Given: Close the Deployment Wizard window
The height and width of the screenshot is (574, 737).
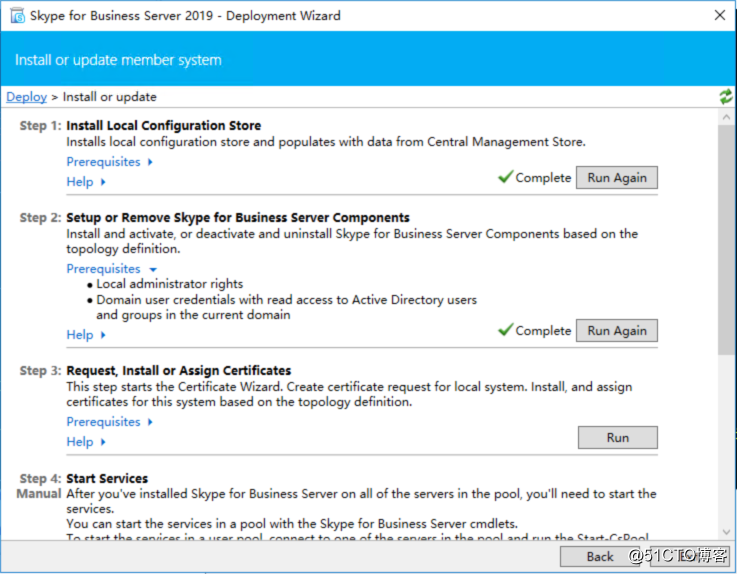Looking at the screenshot, I should click(720, 16).
